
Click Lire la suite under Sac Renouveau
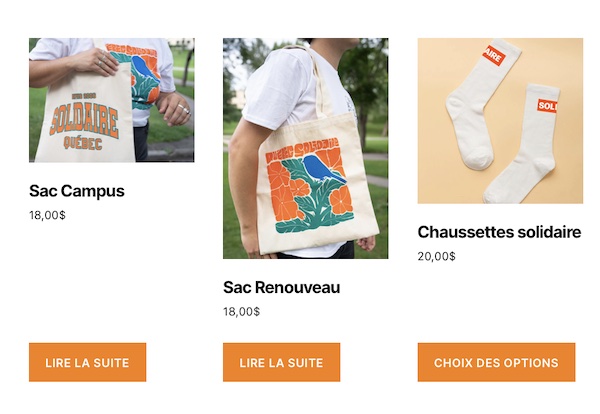pyautogui.click(x=282, y=362)
